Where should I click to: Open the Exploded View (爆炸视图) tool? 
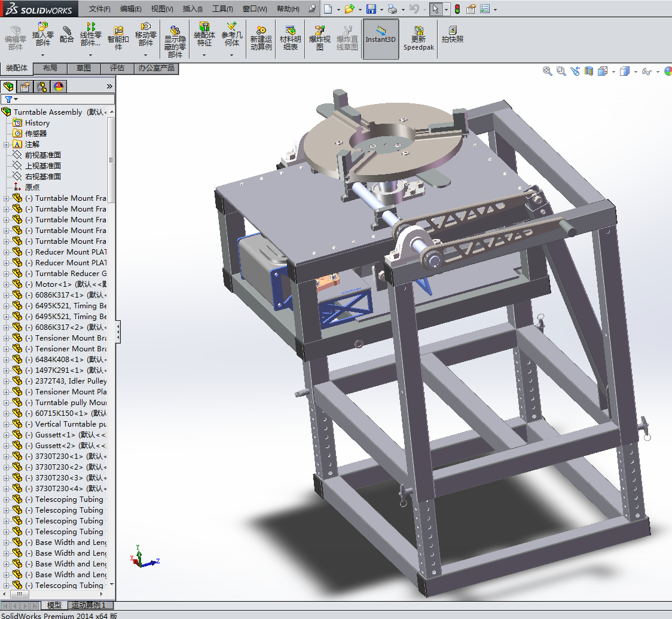click(320, 38)
